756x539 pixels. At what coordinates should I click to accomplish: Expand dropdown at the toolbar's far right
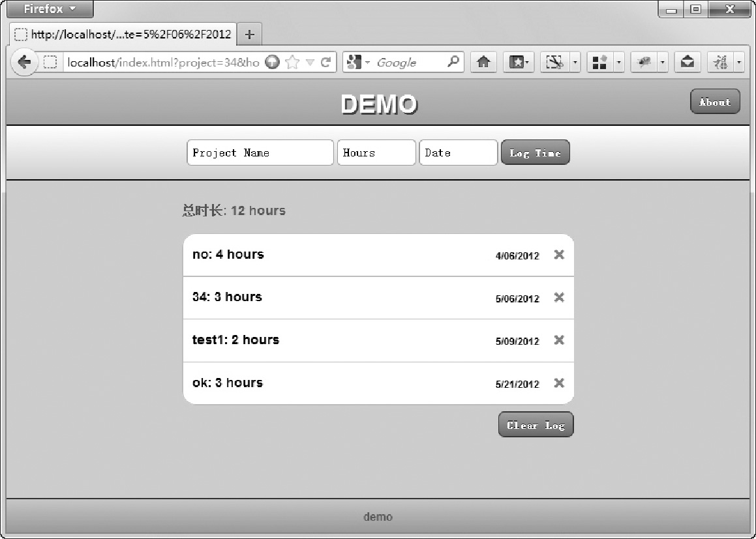pyautogui.click(x=739, y=62)
